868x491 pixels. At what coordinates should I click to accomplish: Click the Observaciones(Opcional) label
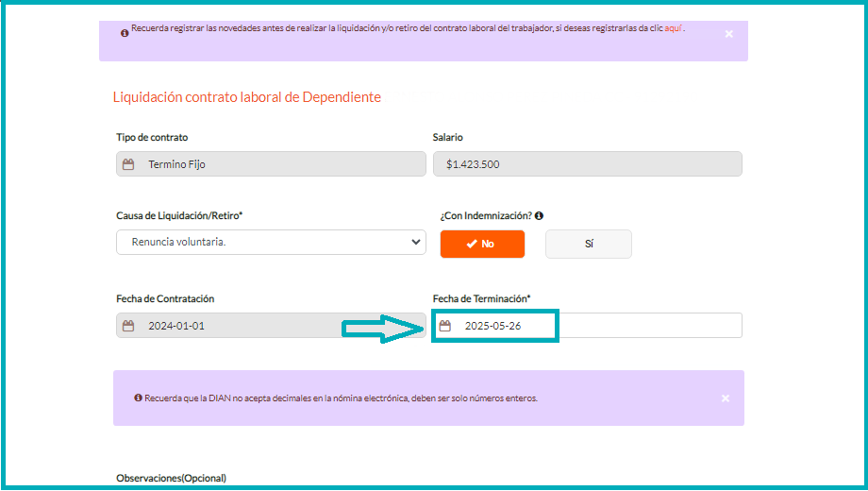(x=171, y=478)
